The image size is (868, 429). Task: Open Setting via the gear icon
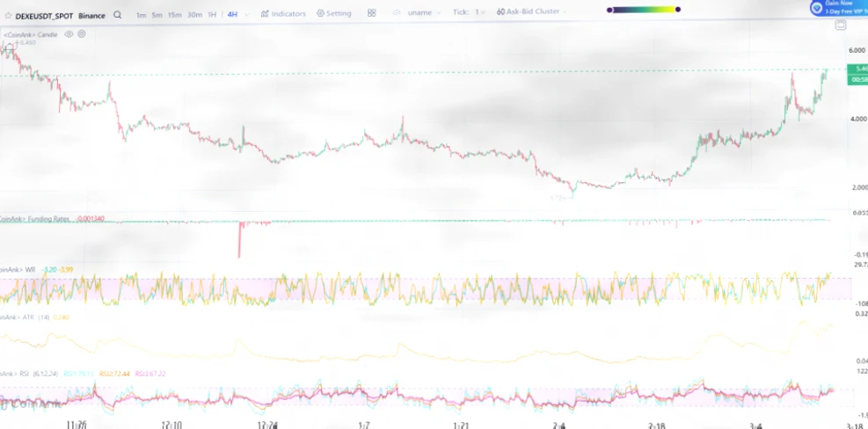tap(320, 13)
